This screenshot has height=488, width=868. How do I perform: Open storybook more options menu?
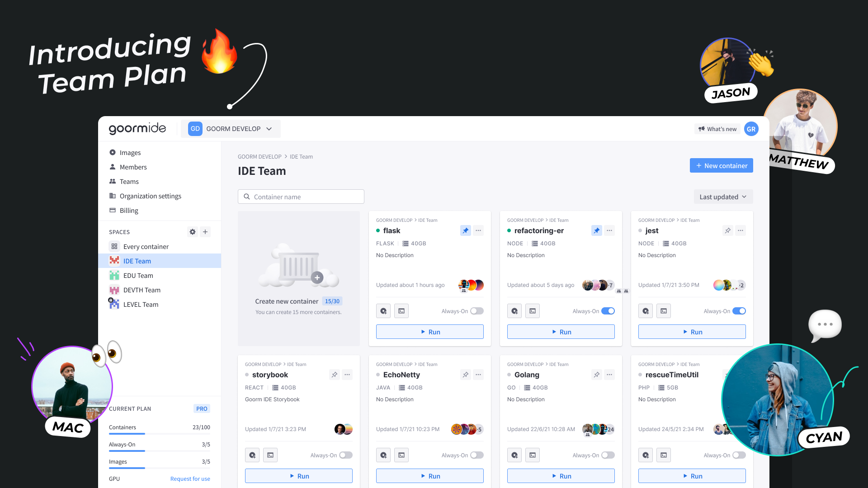pos(347,375)
